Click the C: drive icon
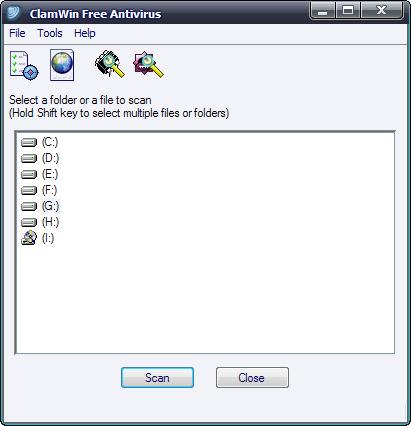This screenshot has width=411, height=426. click(x=29, y=143)
